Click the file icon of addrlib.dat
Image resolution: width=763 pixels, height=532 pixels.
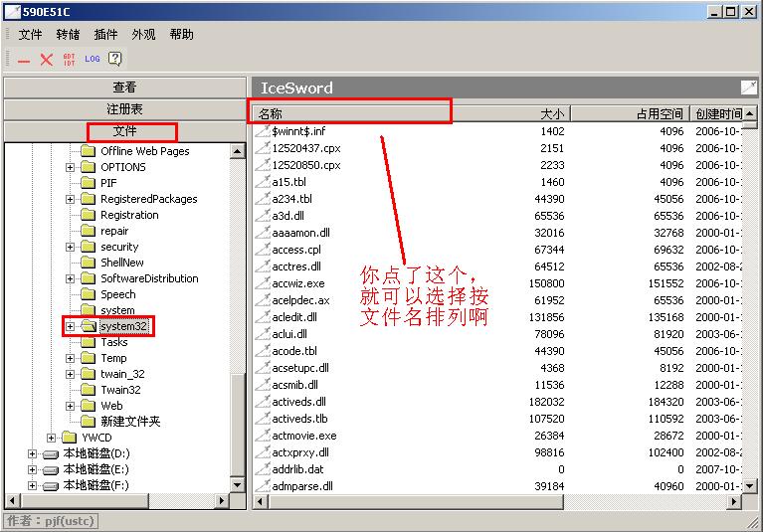tap(263, 469)
